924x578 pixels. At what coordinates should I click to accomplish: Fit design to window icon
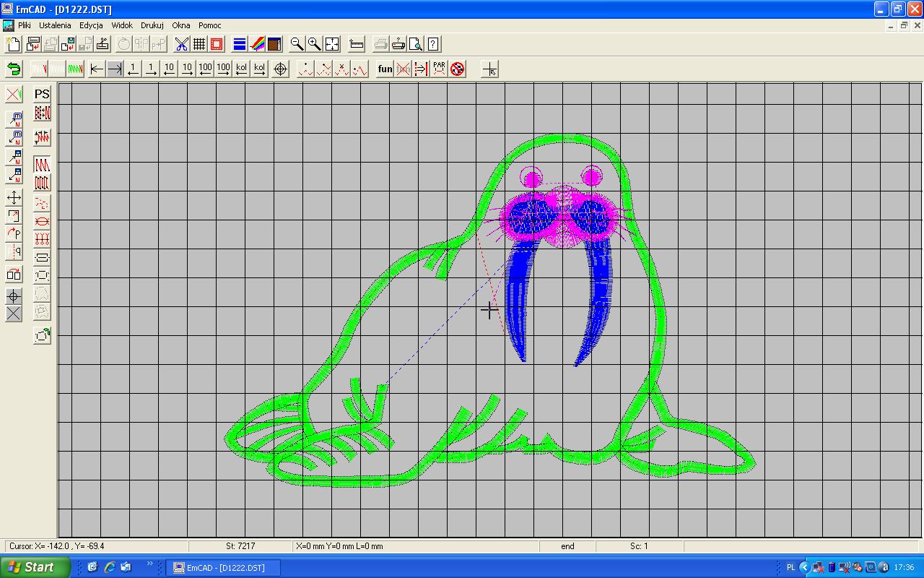[x=332, y=44]
